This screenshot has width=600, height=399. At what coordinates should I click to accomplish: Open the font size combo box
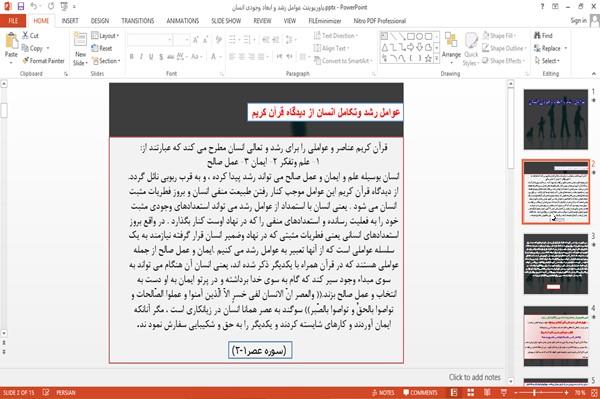[181, 39]
